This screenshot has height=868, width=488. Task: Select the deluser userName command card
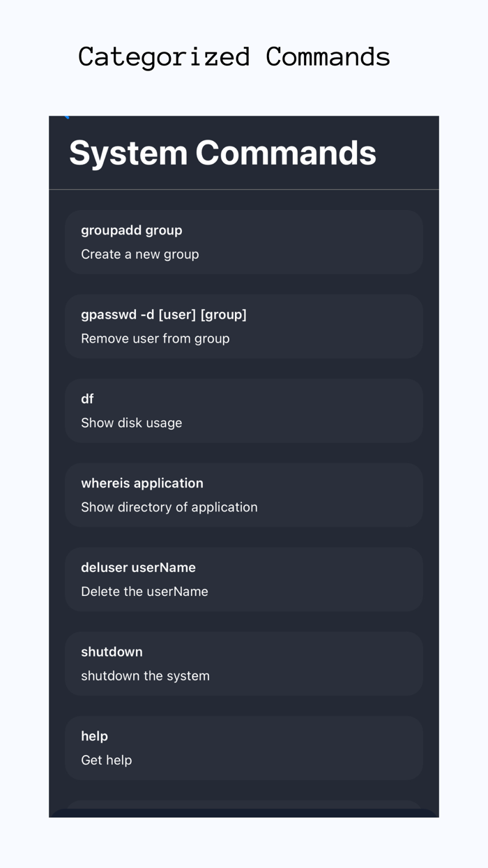pos(244,579)
